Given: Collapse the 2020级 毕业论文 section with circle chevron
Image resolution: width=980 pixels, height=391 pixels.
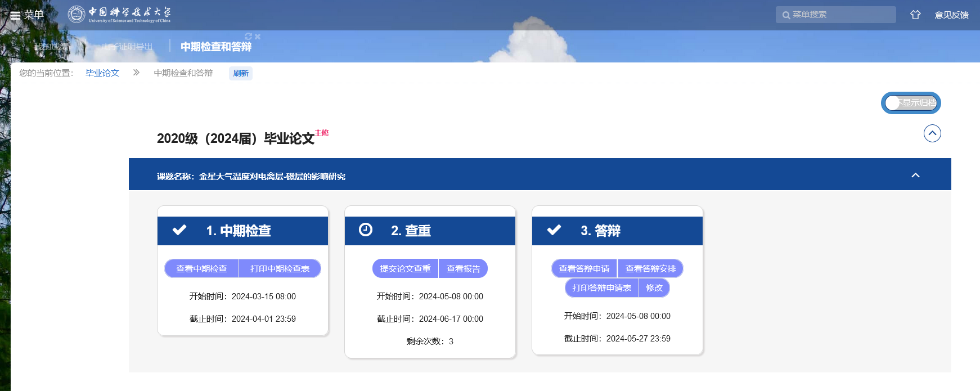Looking at the screenshot, I should coord(932,133).
